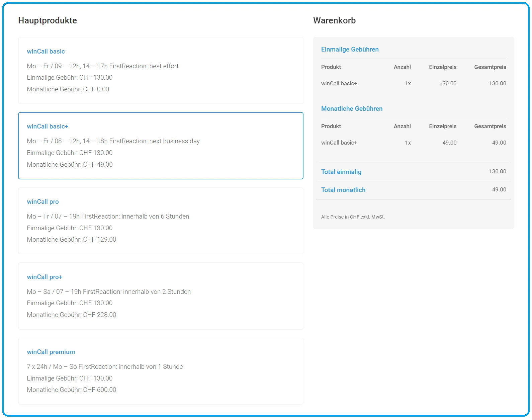
Task: Click 'Monatliche Gebühren' section heading in cart
Action: (352, 109)
